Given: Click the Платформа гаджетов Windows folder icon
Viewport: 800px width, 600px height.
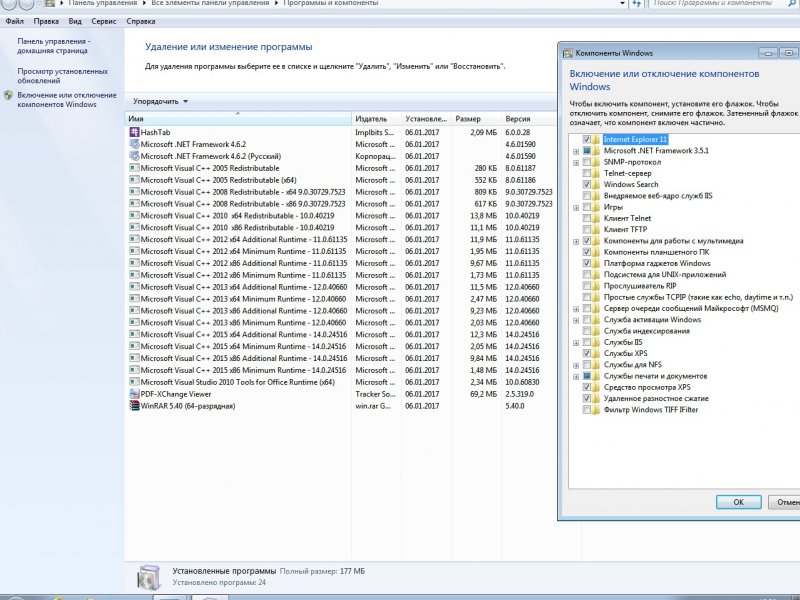Looking at the screenshot, I should [596, 263].
